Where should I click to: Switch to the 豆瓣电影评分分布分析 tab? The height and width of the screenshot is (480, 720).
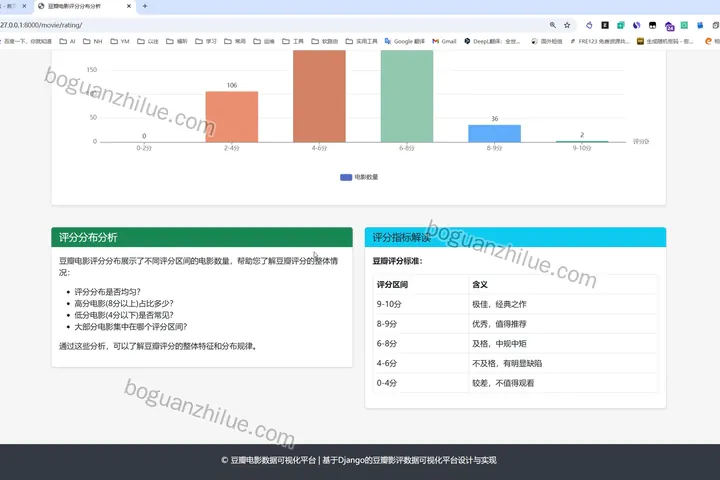(84, 6)
